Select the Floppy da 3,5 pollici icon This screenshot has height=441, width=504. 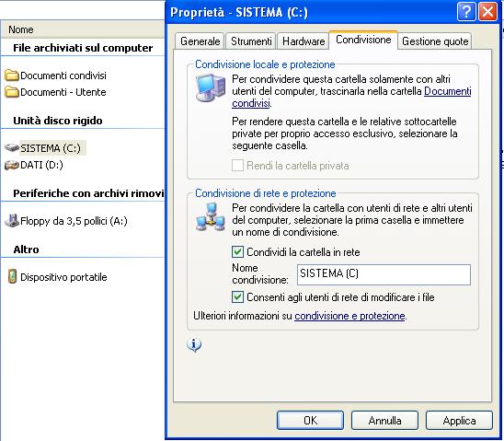[x=12, y=221]
